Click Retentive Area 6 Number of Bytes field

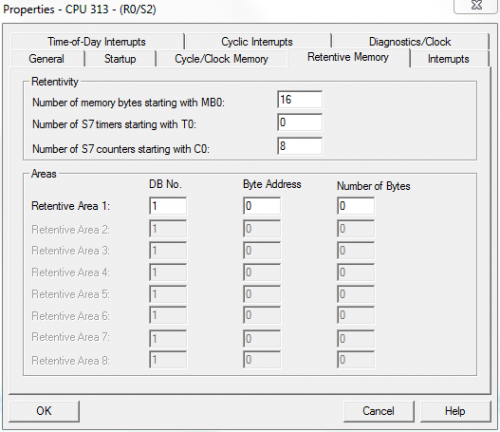tap(356, 315)
